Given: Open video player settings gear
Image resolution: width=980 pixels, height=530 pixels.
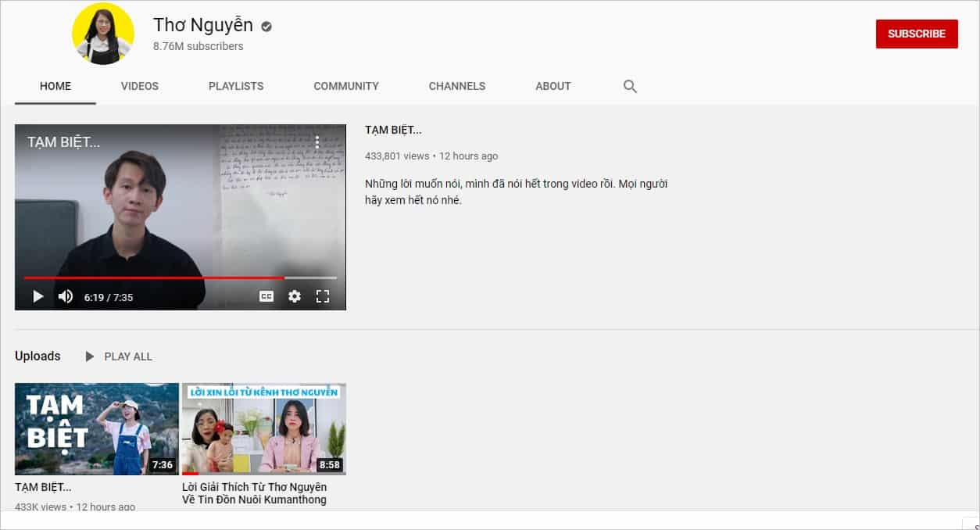Looking at the screenshot, I should tap(295, 296).
